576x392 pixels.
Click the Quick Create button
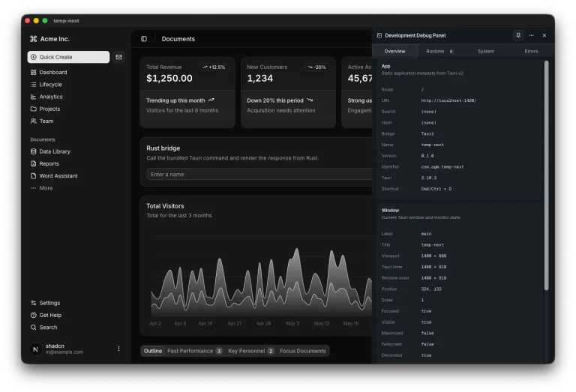point(68,57)
